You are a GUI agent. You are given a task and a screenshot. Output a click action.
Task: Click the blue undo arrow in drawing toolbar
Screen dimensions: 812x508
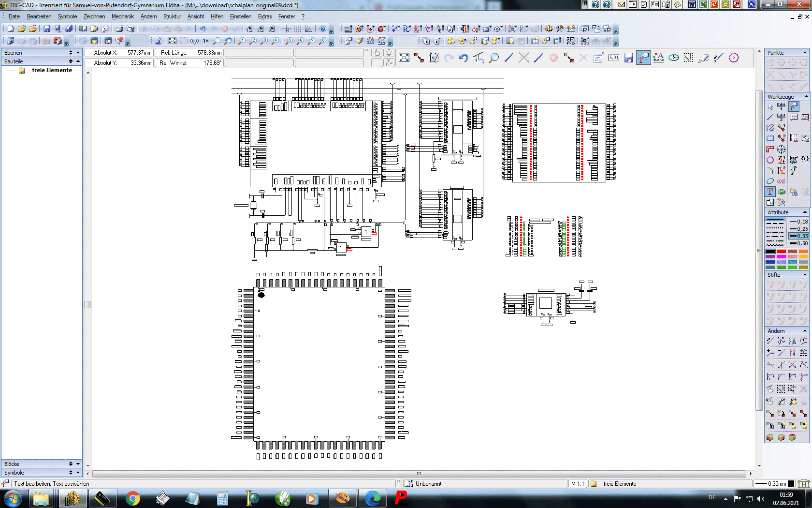pyautogui.click(x=464, y=58)
